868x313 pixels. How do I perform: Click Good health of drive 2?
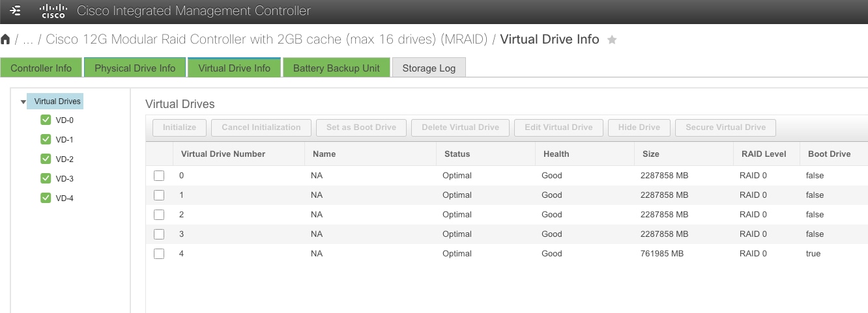pos(552,215)
